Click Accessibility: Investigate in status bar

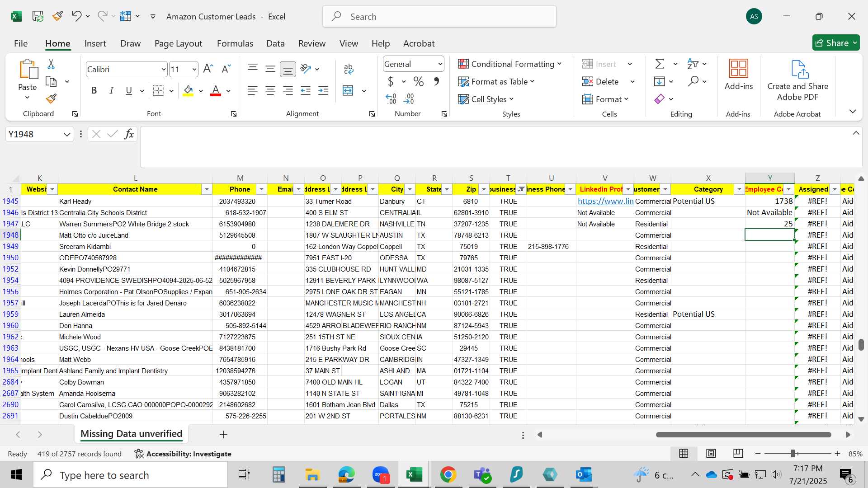183,454
